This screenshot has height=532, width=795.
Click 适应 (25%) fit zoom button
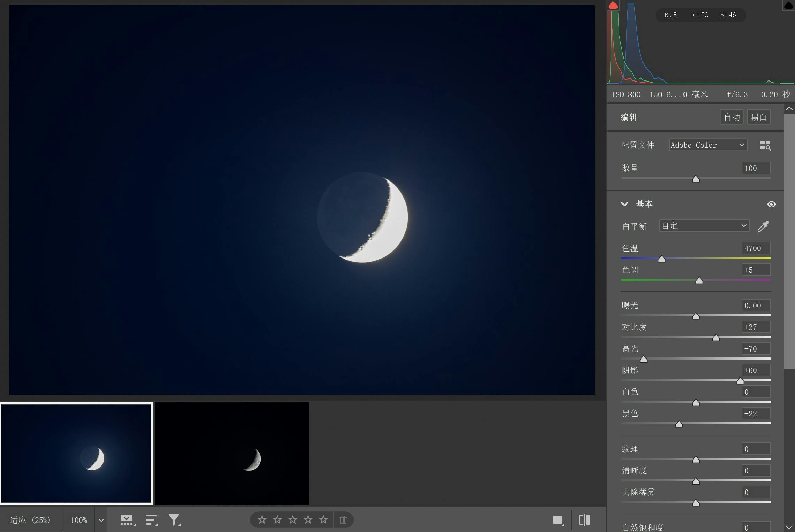point(31,520)
